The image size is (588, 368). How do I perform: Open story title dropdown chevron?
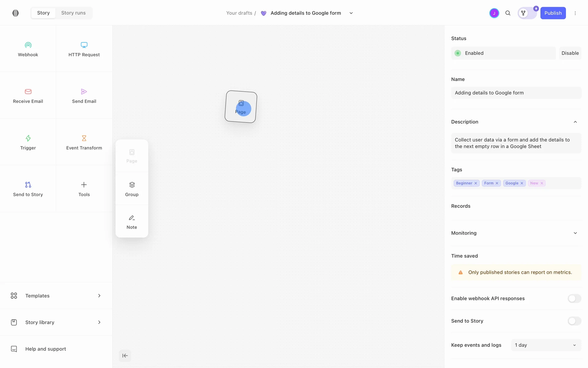(351, 13)
